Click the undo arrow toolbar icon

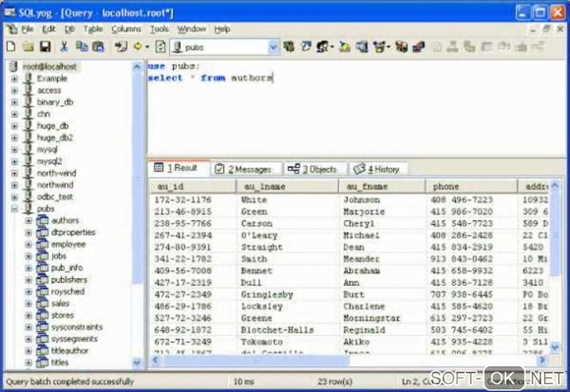[120, 46]
